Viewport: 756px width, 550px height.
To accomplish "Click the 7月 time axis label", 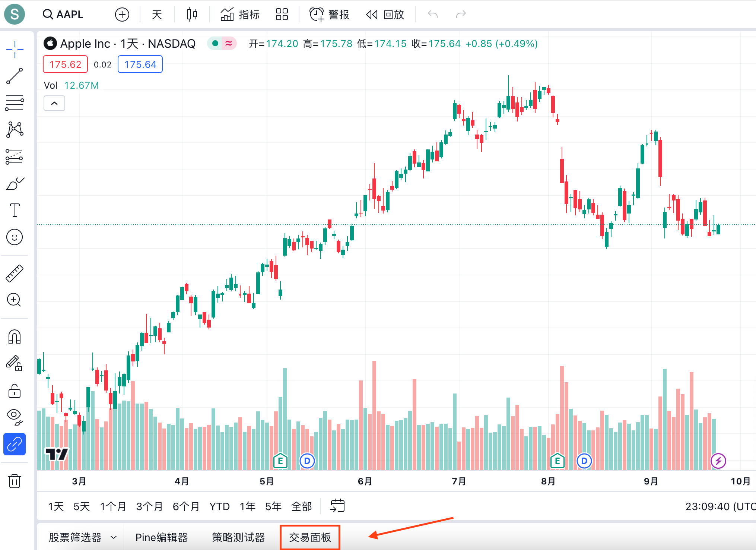I will tap(459, 481).
